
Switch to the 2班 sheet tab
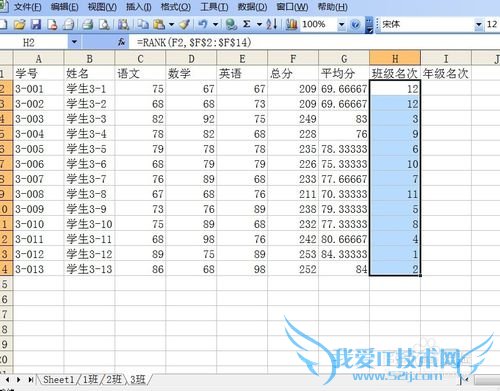[x=114, y=379]
